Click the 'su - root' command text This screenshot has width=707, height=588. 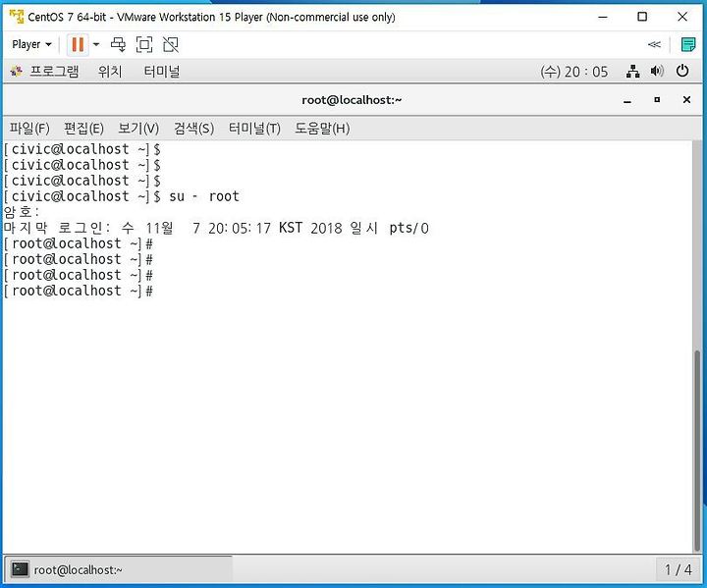click(x=204, y=196)
